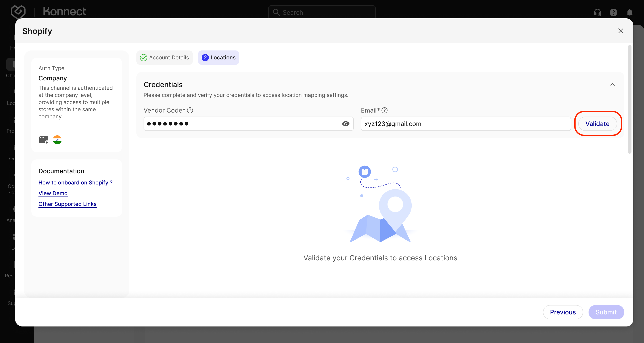Close the Shopify dialog
The height and width of the screenshot is (343, 644).
click(x=621, y=31)
